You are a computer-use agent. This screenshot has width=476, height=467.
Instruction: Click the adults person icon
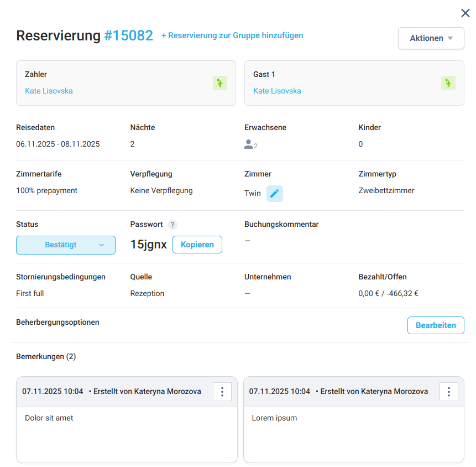pos(249,144)
